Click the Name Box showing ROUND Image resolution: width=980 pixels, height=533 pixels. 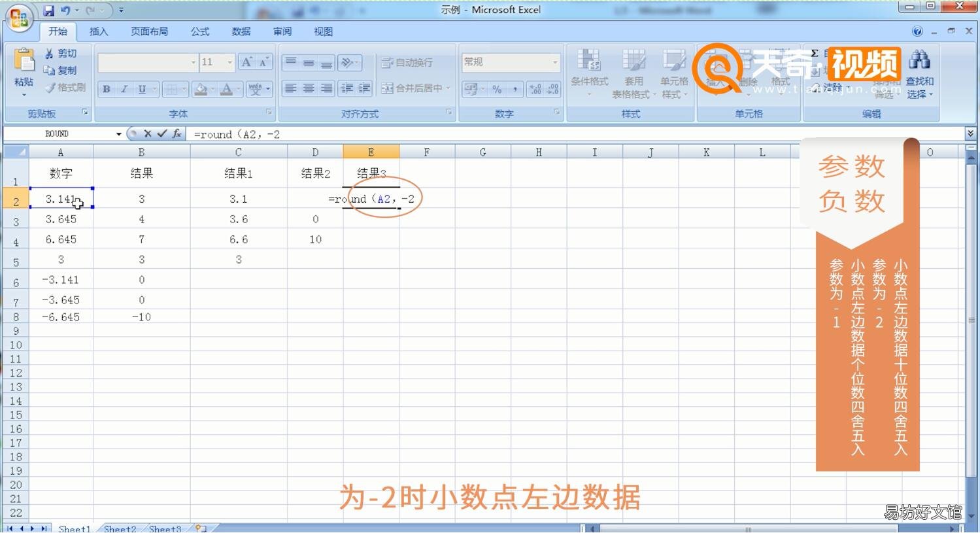pyautogui.click(x=59, y=134)
